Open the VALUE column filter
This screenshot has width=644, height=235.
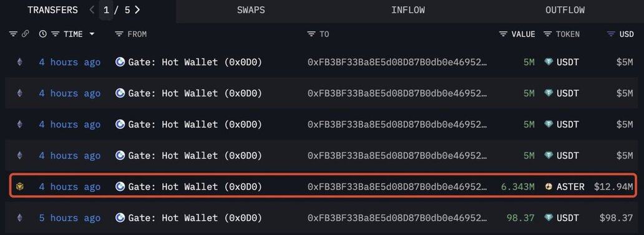(503, 34)
